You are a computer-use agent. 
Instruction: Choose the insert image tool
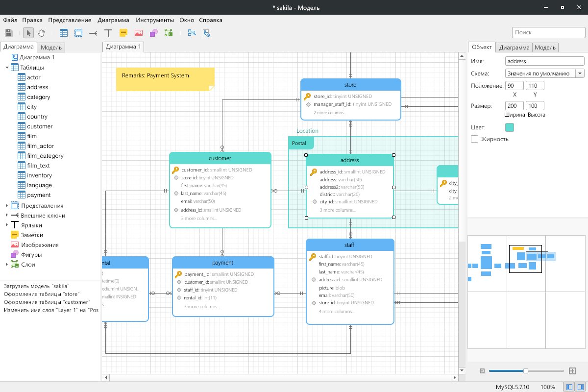pos(139,33)
